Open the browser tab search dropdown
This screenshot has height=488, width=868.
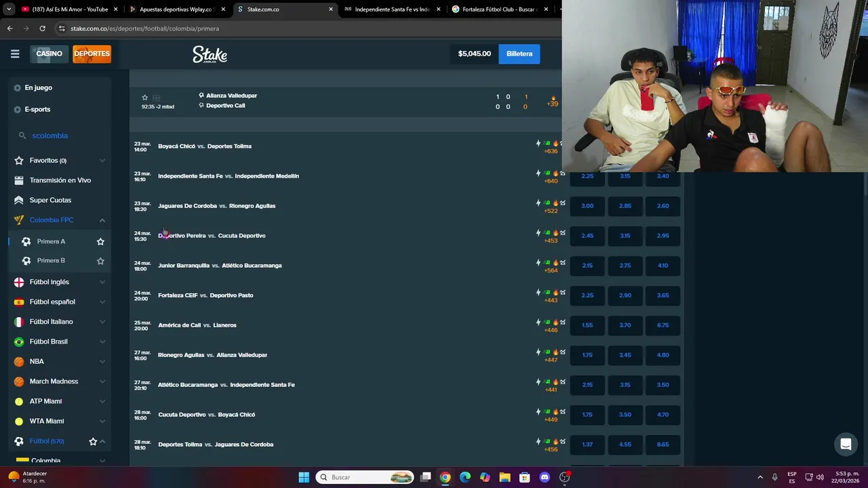[9, 9]
